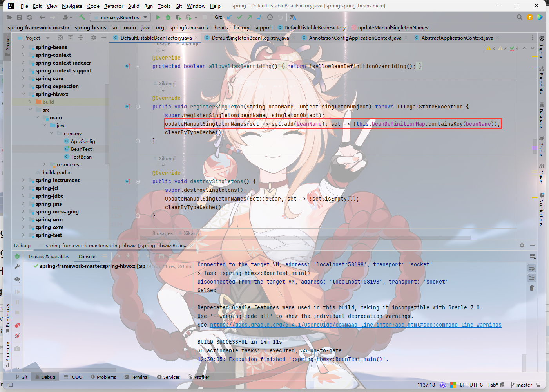Viewport: 549px width, 392px height.
Task: Click the Collapse All icon in Project panel
Action: pyautogui.click(x=81, y=38)
